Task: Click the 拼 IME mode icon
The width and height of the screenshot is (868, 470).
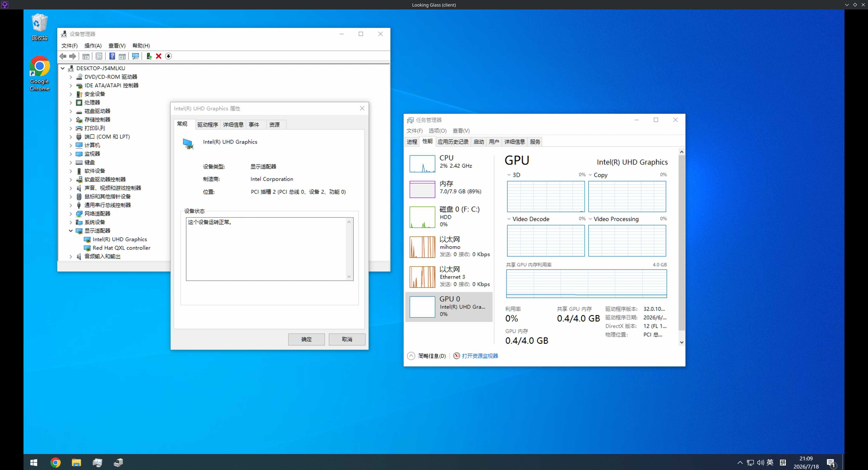Action: tap(783, 463)
